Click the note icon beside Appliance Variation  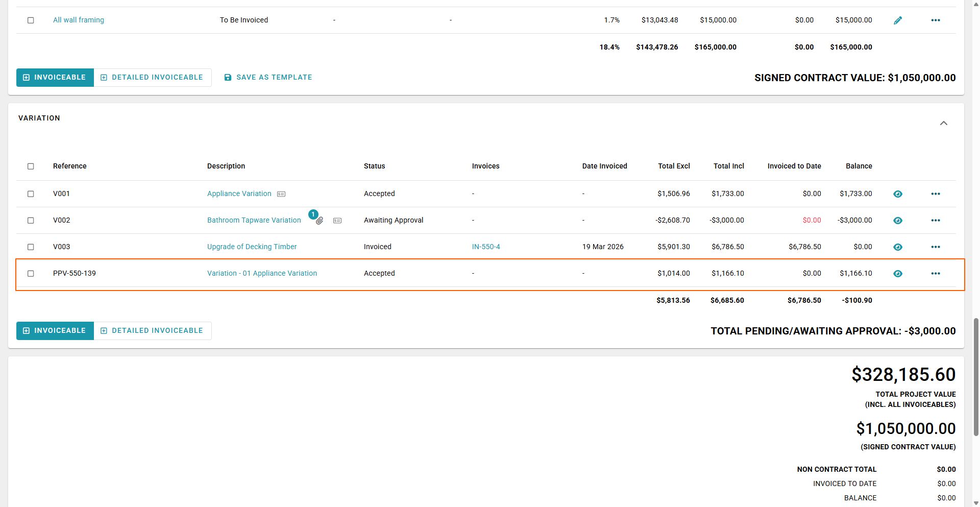281,194
